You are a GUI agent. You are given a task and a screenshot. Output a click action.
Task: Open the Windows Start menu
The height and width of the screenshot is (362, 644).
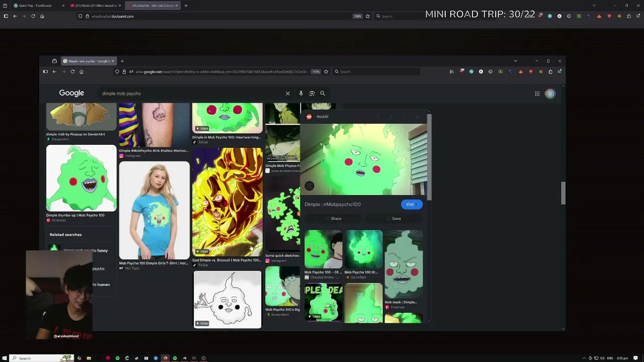pyautogui.click(x=5, y=358)
